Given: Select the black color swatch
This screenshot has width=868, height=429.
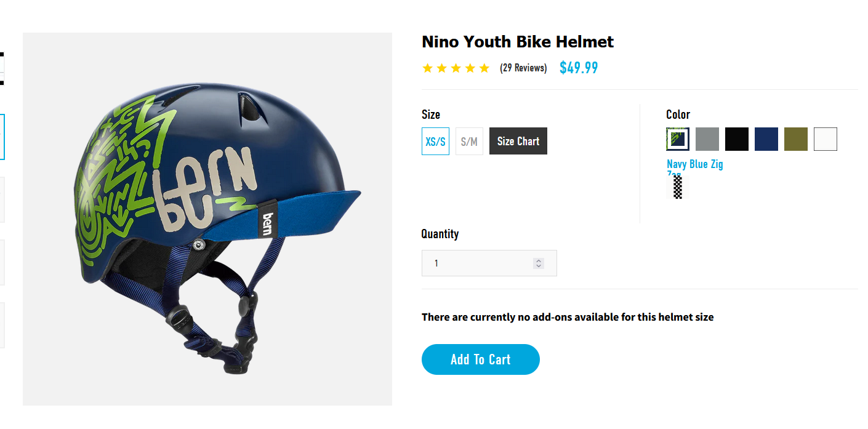Looking at the screenshot, I should pyautogui.click(x=736, y=138).
